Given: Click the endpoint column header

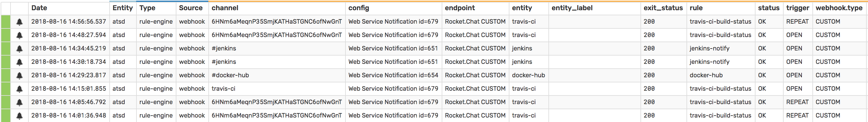Looking at the screenshot, I should coord(460,8).
